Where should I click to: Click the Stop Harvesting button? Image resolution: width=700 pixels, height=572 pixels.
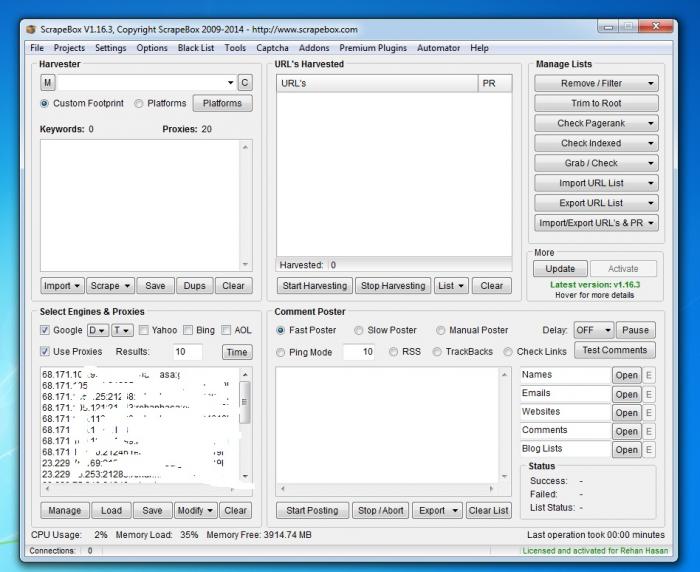pyautogui.click(x=393, y=286)
